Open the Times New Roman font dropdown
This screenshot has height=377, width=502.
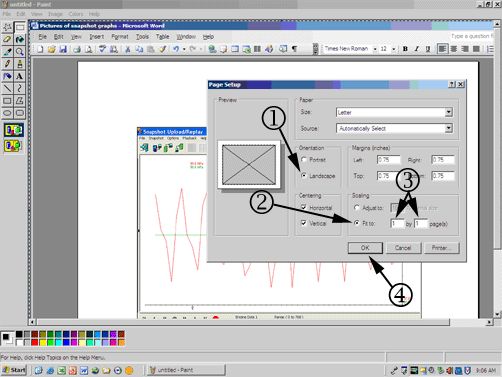[375, 49]
